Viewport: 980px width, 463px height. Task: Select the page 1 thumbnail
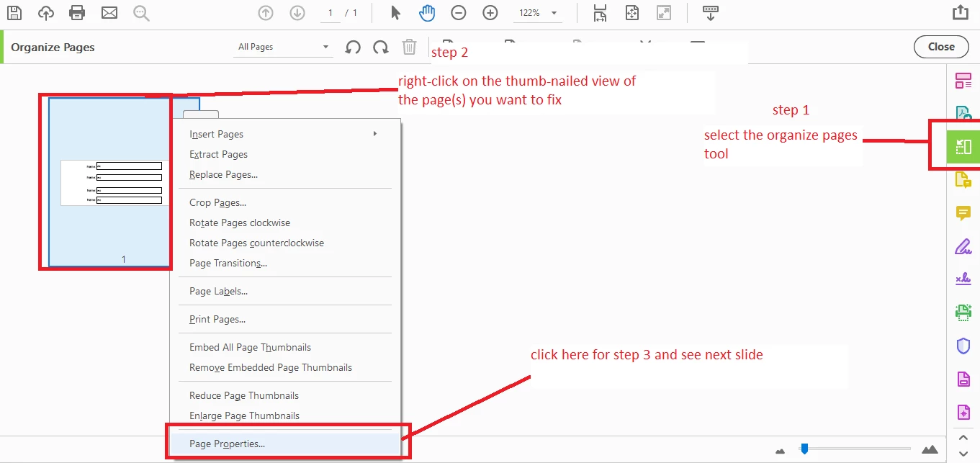(109, 182)
